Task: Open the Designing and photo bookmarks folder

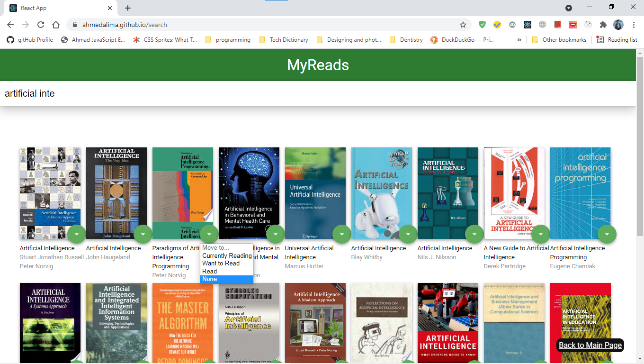Action: pyautogui.click(x=349, y=40)
